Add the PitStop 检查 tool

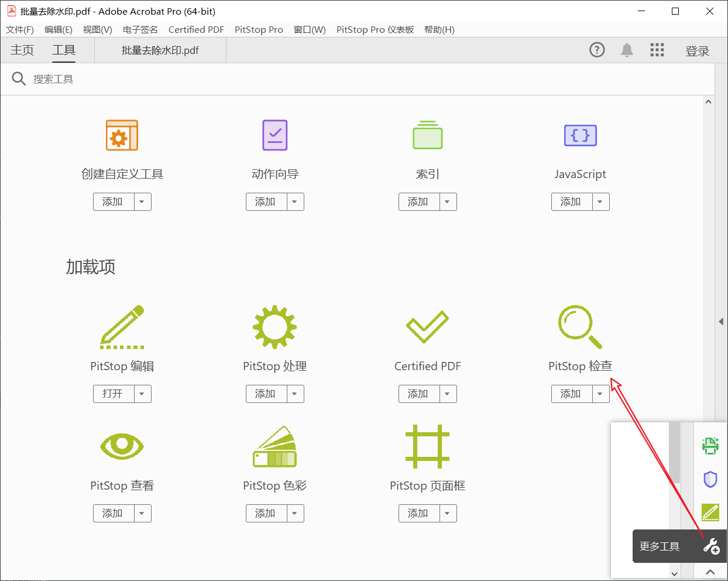[572, 394]
